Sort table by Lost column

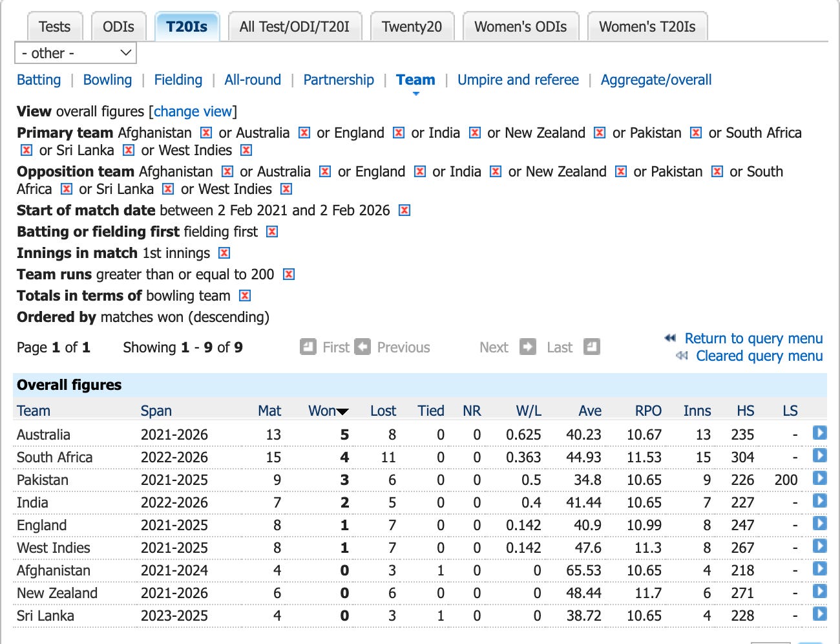point(383,411)
